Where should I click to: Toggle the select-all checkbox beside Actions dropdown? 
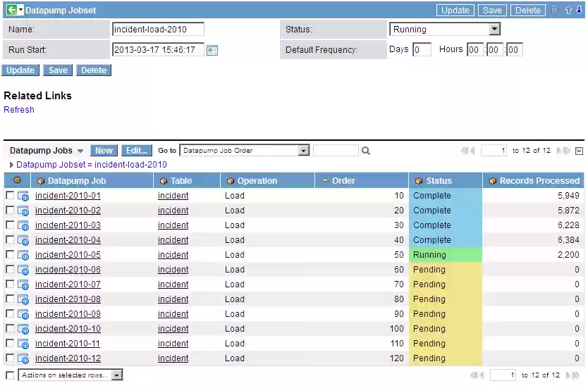pos(10,375)
